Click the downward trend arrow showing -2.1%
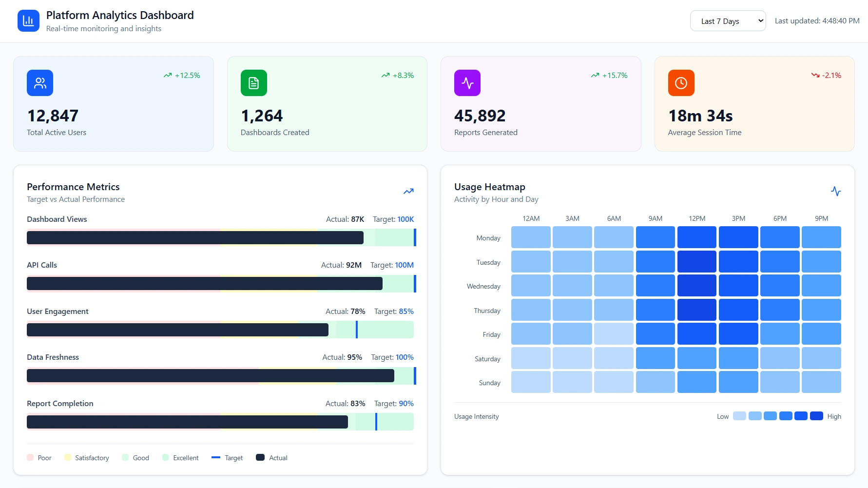The image size is (868, 488). coord(815,75)
